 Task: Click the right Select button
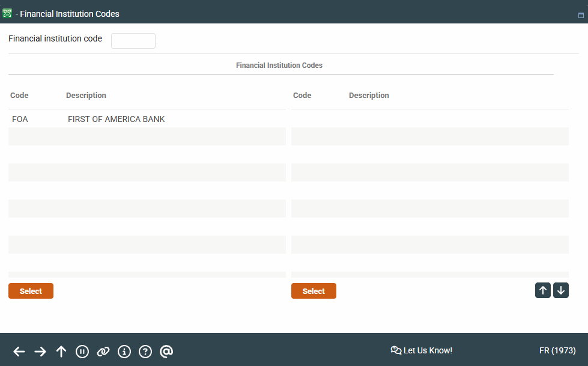[314, 291]
